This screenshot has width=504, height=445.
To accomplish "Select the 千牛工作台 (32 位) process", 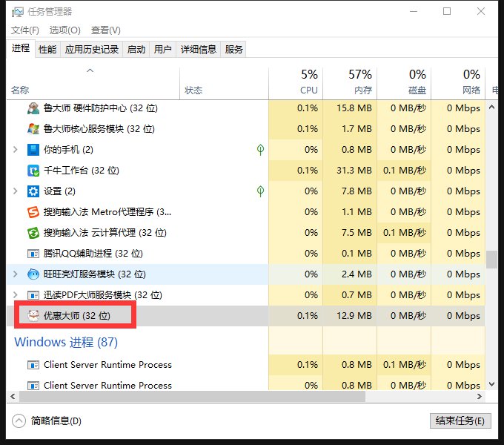I will point(246,171).
